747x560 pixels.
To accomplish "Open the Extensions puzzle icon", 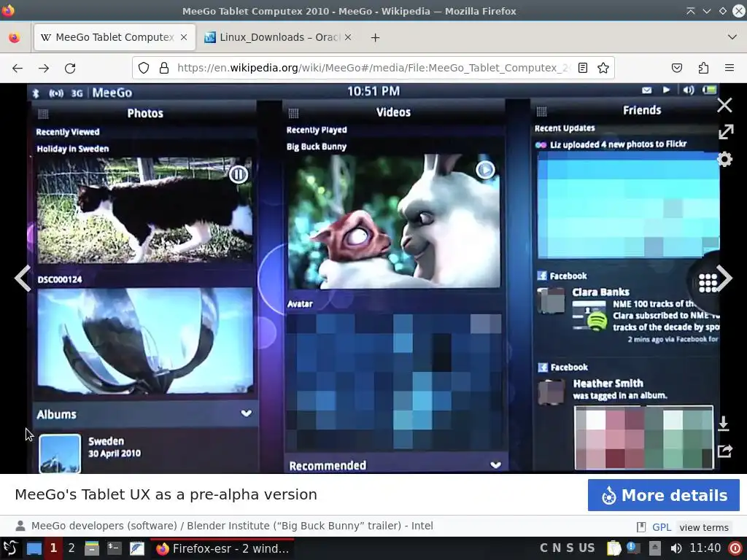I will (x=703, y=68).
